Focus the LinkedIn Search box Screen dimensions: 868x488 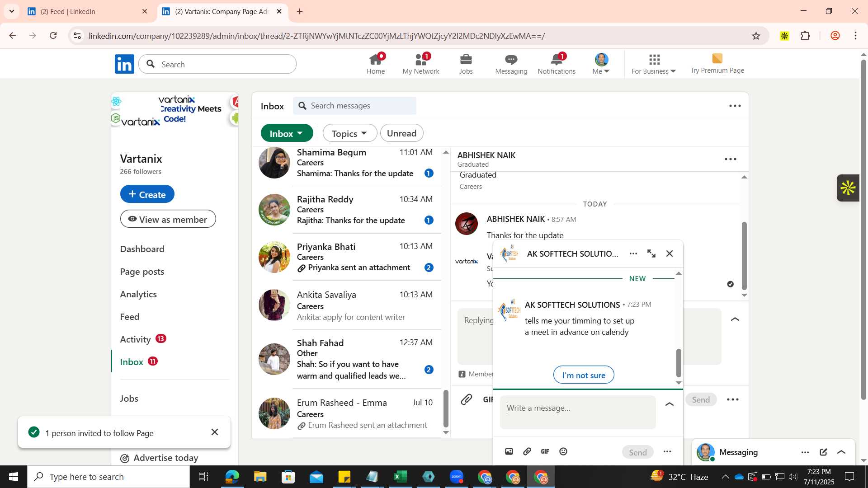pos(217,64)
